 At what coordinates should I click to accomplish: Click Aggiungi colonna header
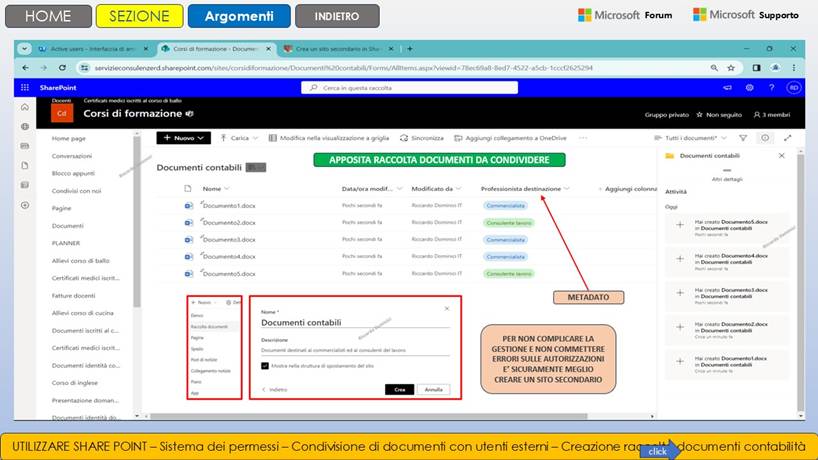(628, 188)
